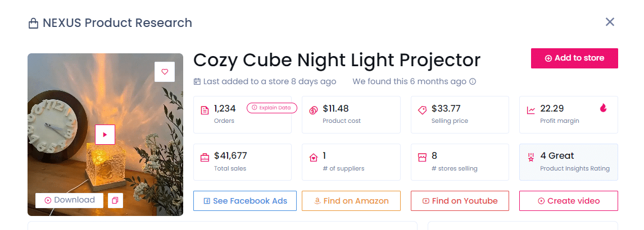Open Explain Data for orders
644x230 pixels.
coord(272,108)
